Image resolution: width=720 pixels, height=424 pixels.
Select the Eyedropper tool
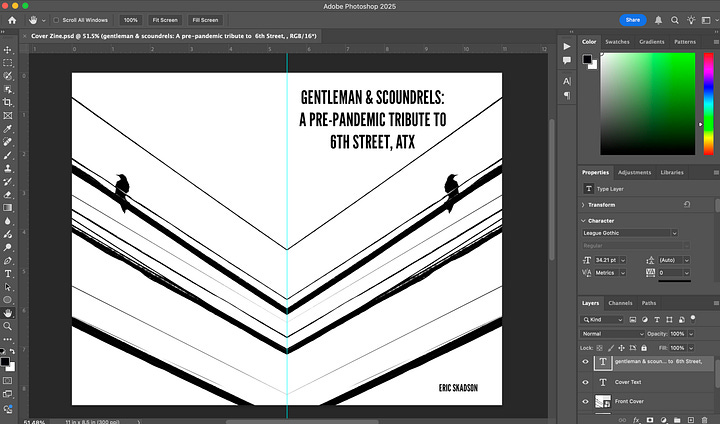8,129
